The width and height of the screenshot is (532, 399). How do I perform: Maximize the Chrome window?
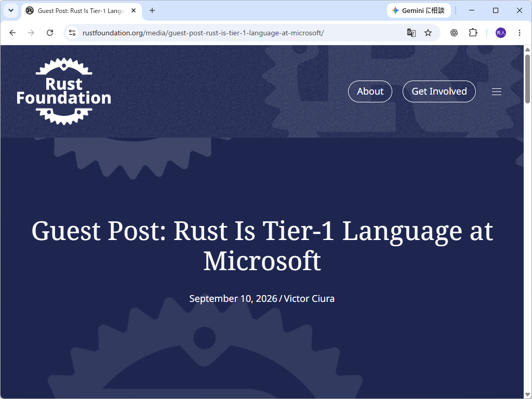495,10
